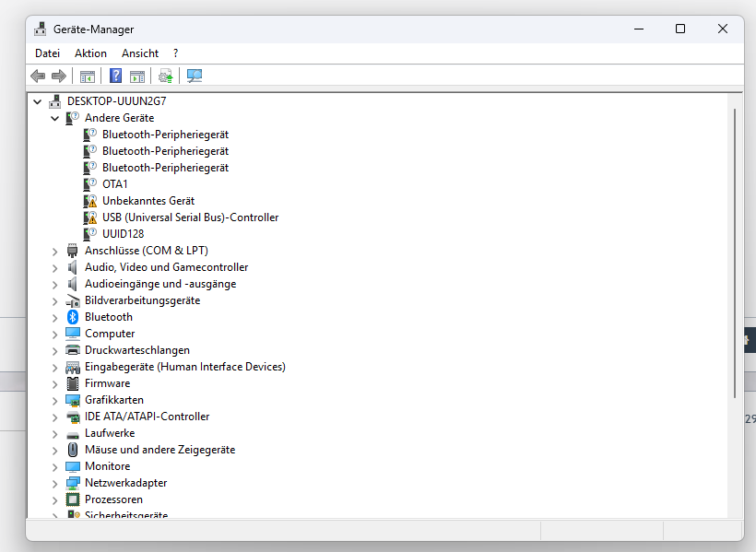
Task: Expand the Netzwerkadapter category
Action: (x=55, y=484)
